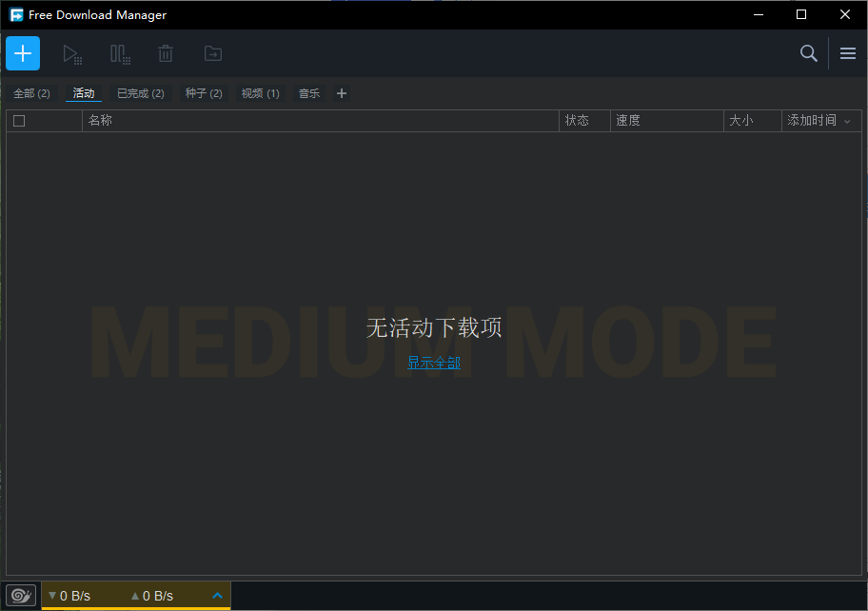Image resolution: width=868 pixels, height=611 pixels.
Task: Click the pause all downloads icon
Action: [x=120, y=54]
